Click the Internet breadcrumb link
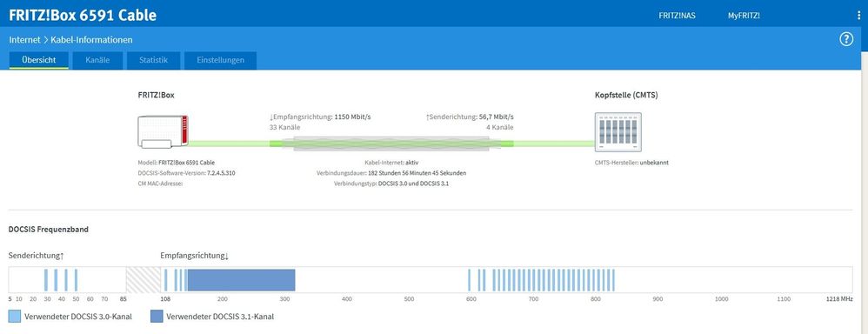 point(24,40)
